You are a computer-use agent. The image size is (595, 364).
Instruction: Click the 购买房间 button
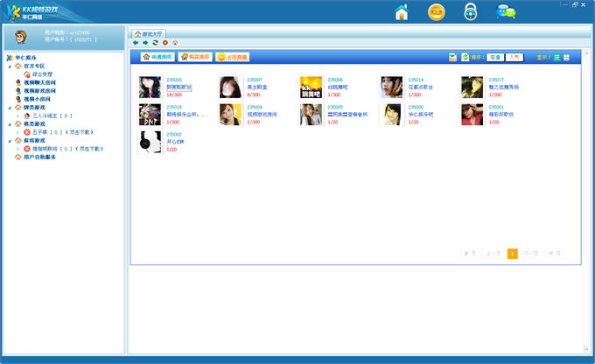click(x=195, y=57)
